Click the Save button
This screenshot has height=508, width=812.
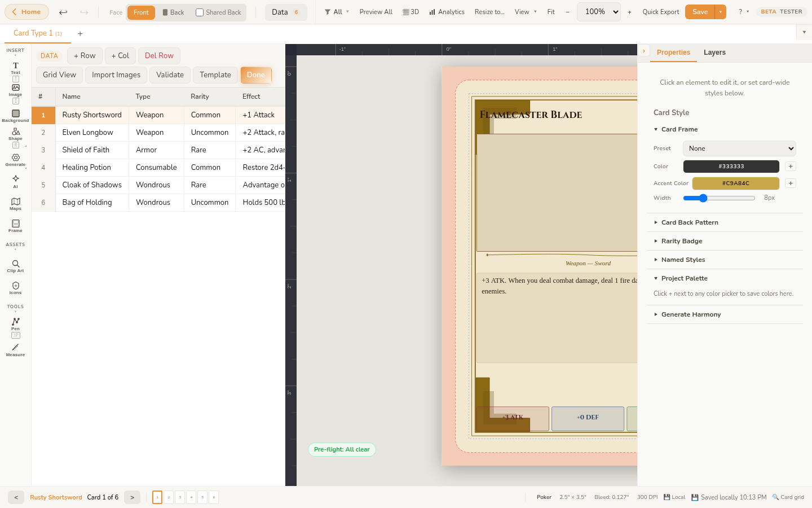click(700, 12)
